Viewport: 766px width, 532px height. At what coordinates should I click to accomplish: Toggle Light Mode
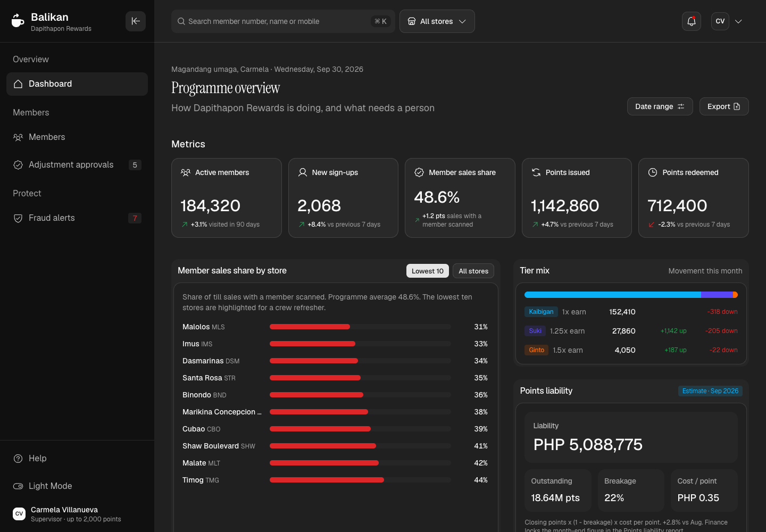point(77,486)
